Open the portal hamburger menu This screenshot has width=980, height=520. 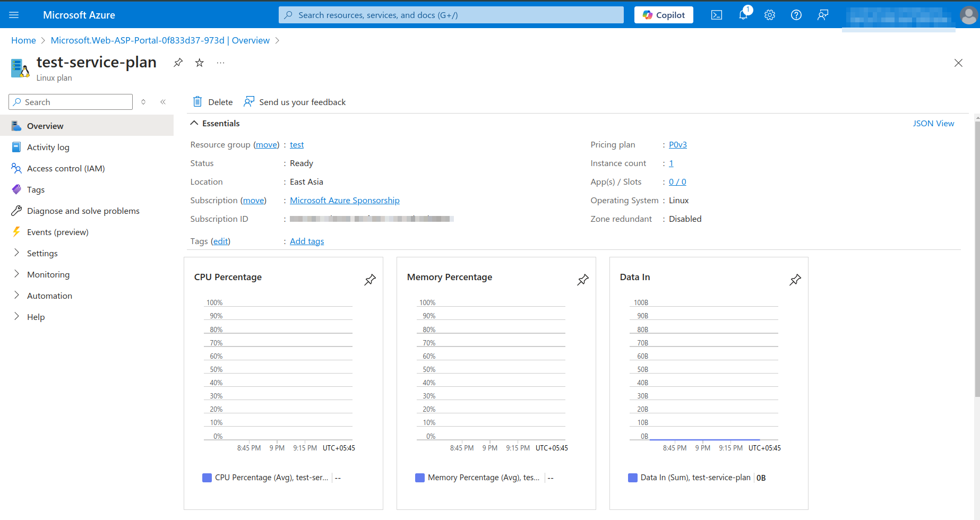click(14, 15)
